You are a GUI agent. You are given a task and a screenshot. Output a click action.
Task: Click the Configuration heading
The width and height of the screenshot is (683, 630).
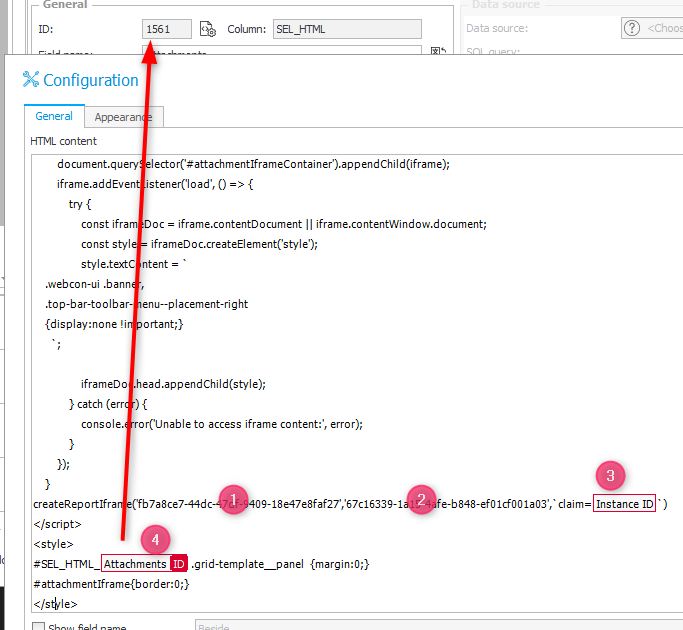point(91,80)
